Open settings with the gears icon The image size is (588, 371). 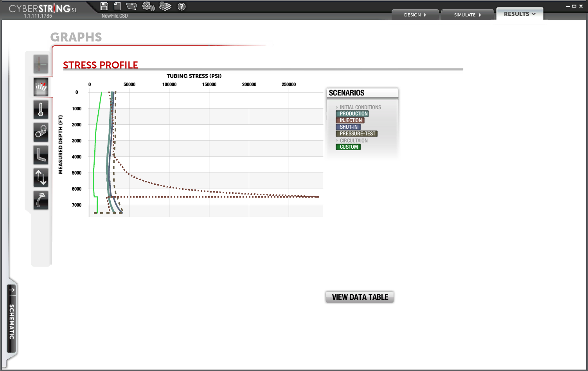[x=148, y=6]
